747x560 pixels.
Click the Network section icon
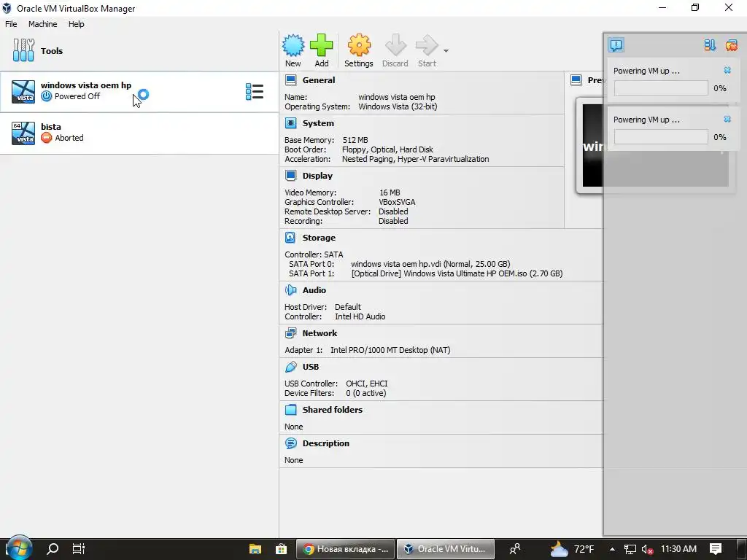tap(290, 333)
